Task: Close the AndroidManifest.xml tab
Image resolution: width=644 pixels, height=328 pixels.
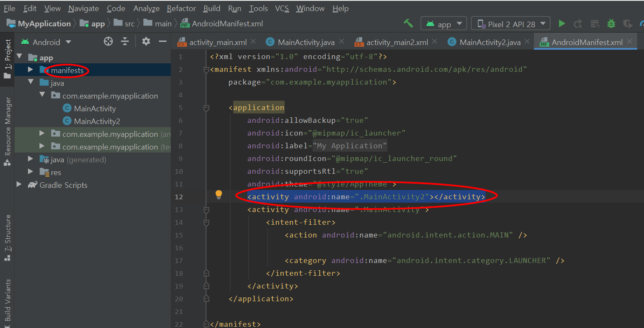Action: (x=630, y=42)
